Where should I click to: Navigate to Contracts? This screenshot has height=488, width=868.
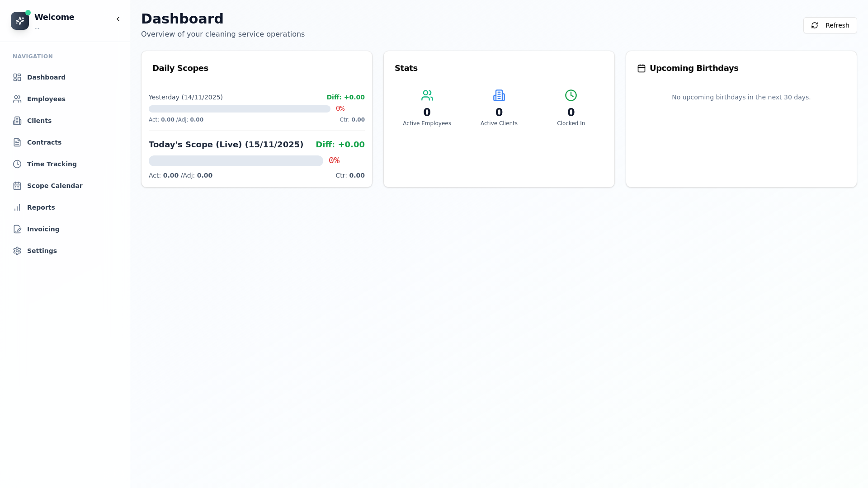click(x=65, y=142)
